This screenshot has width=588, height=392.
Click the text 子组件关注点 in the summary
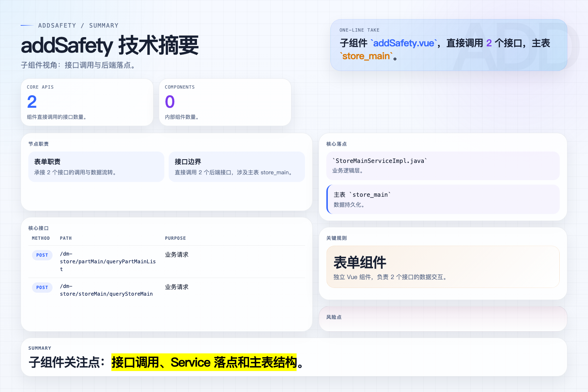click(x=64, y=363)
